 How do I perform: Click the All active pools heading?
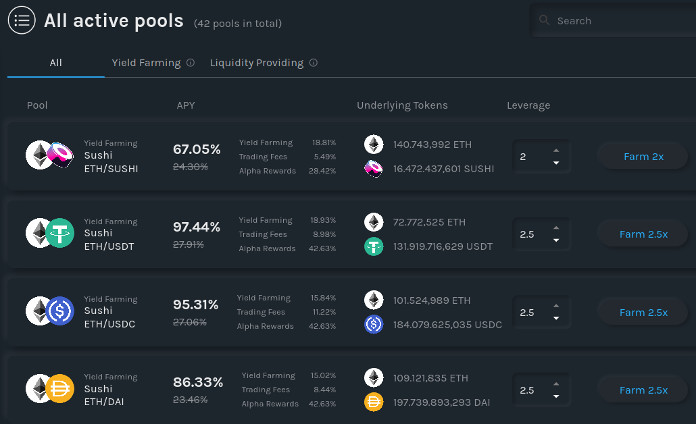(x=114, y=21)
